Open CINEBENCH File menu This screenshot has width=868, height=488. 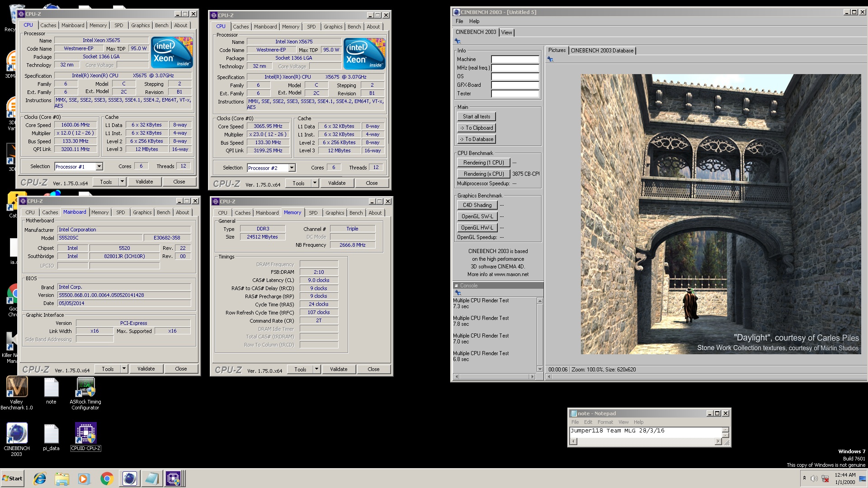click(459, 21)
